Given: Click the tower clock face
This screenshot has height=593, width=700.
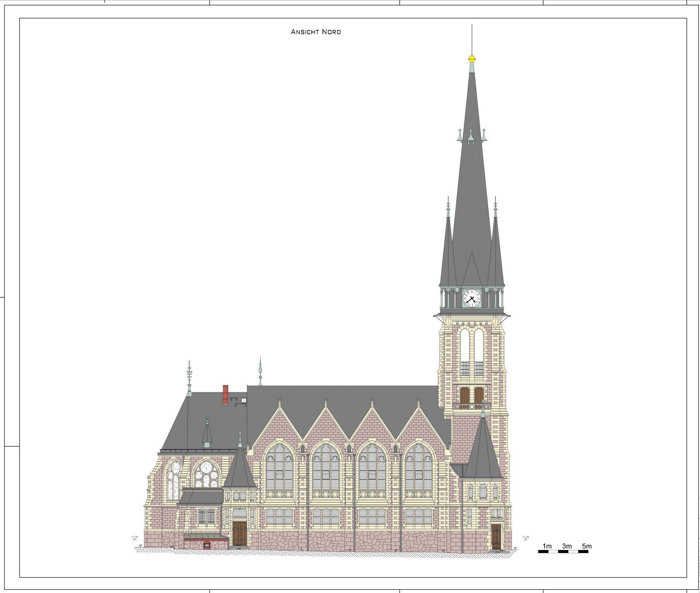Looking at the screenshot, I should [472, 298].
